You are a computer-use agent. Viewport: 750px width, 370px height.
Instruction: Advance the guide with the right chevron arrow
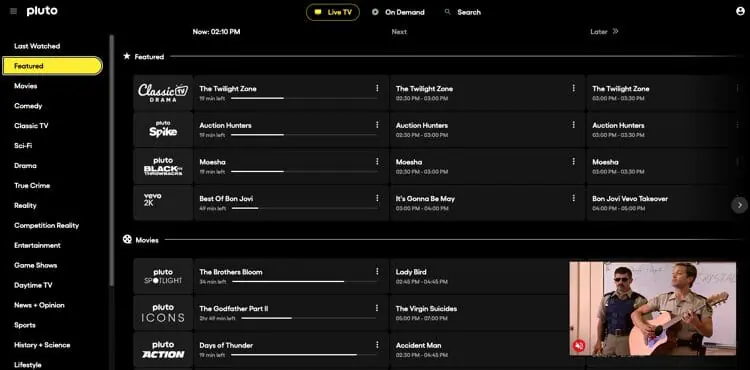(739, 205)
